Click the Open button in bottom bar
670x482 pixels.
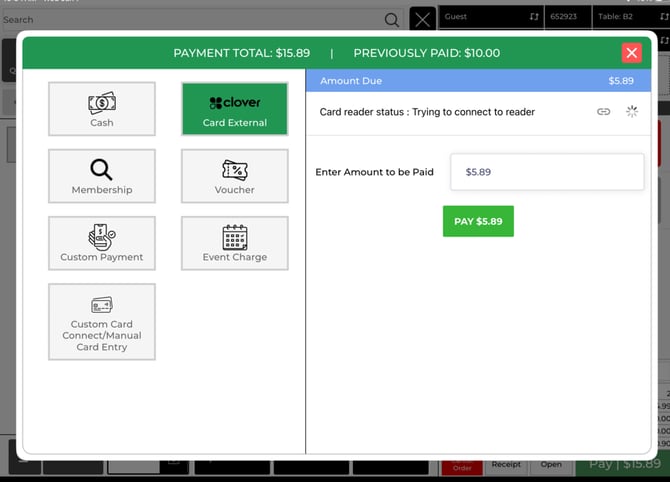click(x=552, y=465)
